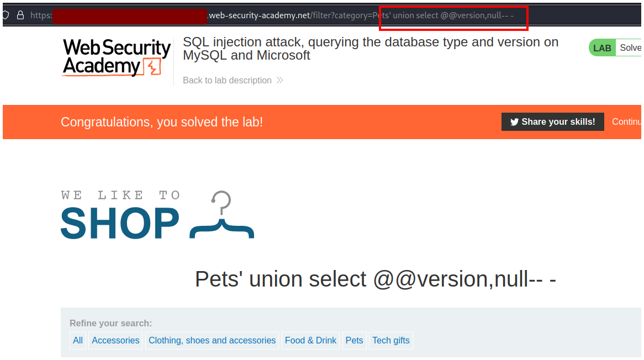
Task: Click the tracking protection shield icon
Action: pos(6,15)
